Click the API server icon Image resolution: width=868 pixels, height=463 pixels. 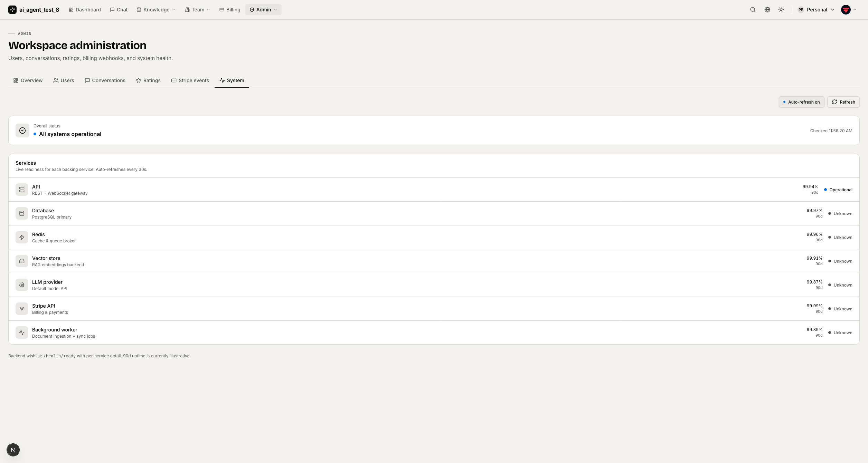click(x=22, y=190)
